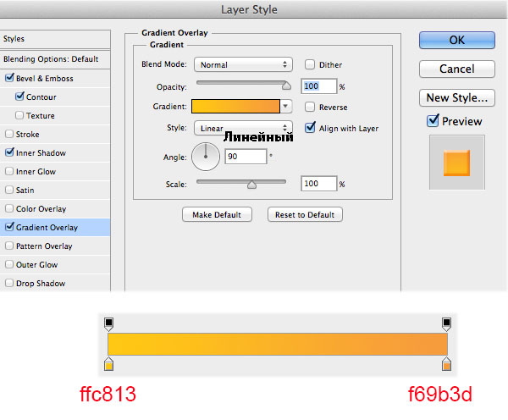The width and height of the screenshot is (508, 420).
Task: Enable the Dither checkbox
Action: tap(310, 64)
